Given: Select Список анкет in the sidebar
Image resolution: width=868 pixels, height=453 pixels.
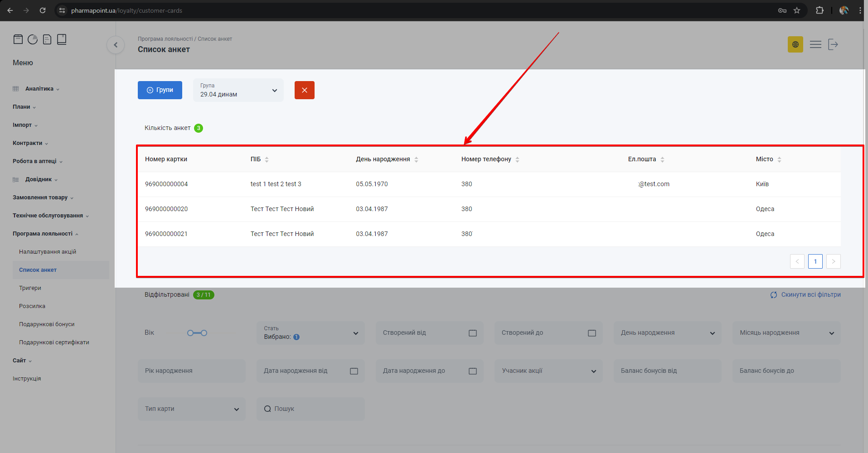Looking at the screenshot, I should (x=61, y=270).
